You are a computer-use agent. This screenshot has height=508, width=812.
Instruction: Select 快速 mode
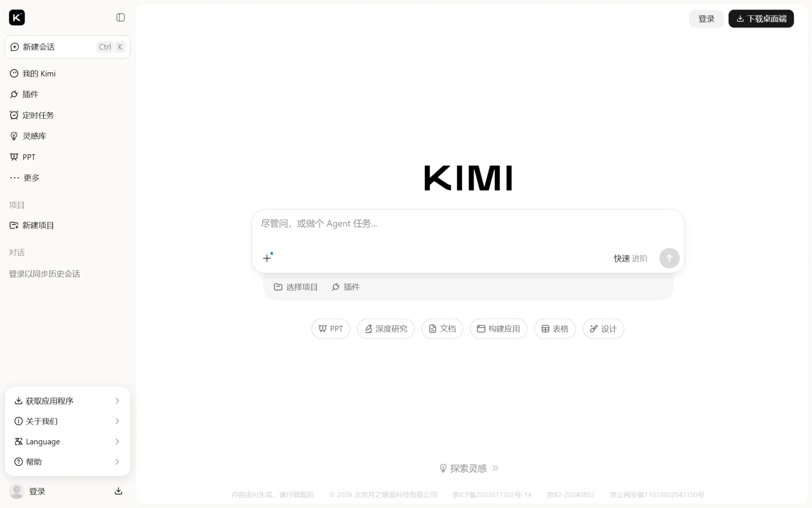(x=622, y=258)
